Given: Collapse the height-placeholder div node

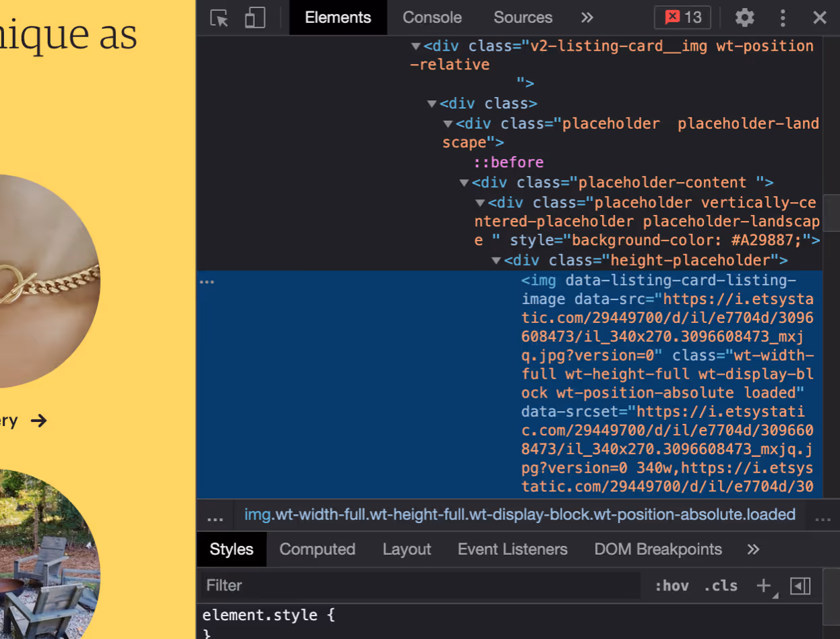Looking at the screenshot, I should (x=496, y=261).
